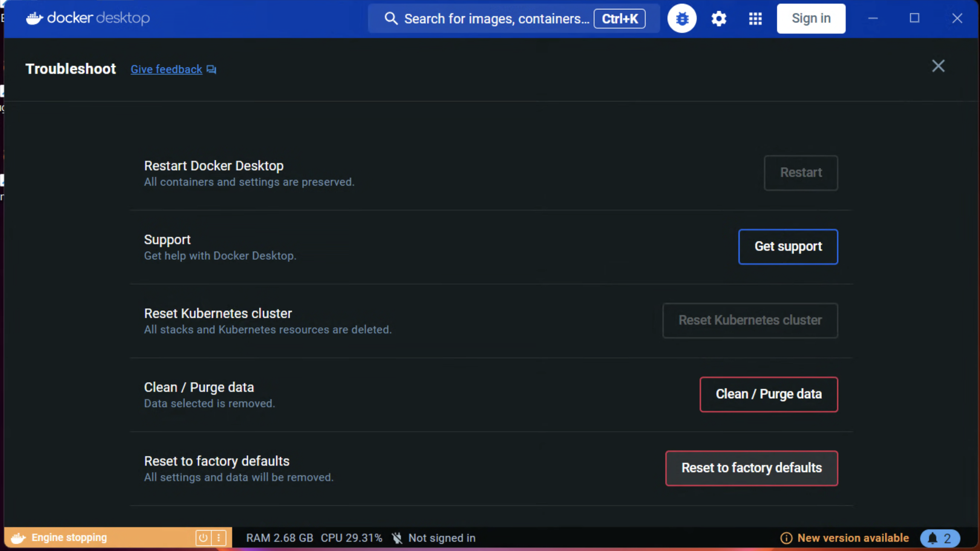Screen dimensions: 980x551
Task: Click the CPU 29.31% status entry
Action: (x=351, y=538)
